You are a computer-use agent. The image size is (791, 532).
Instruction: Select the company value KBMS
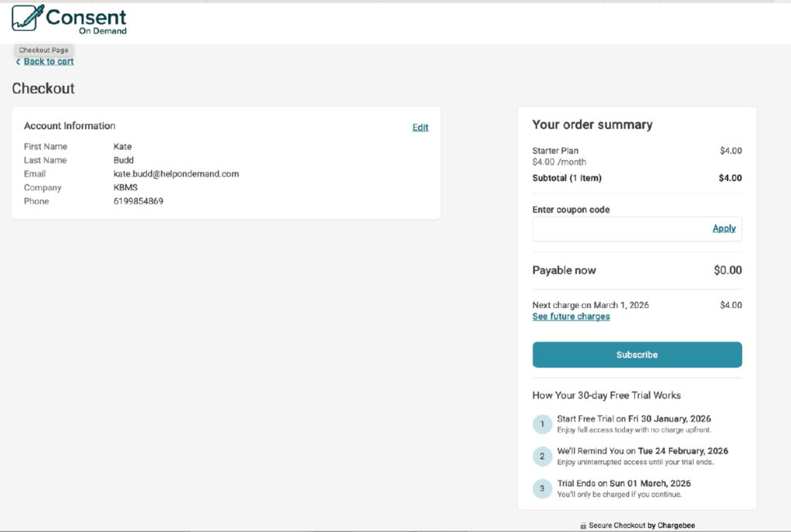pos(125,188)
